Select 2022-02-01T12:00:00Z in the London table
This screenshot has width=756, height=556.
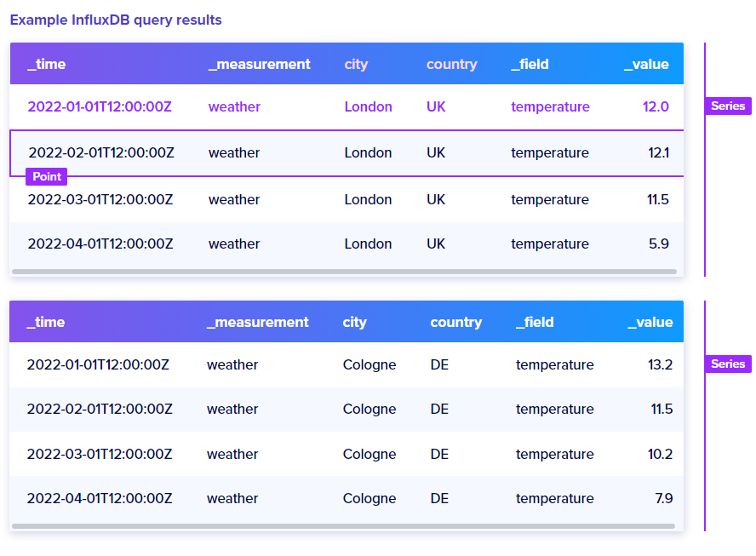tap(100, 153)
